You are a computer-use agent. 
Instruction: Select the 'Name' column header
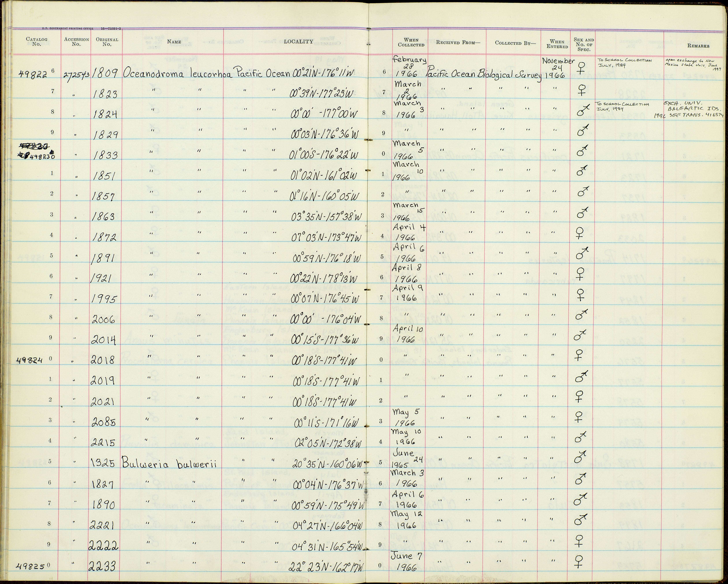174,42
